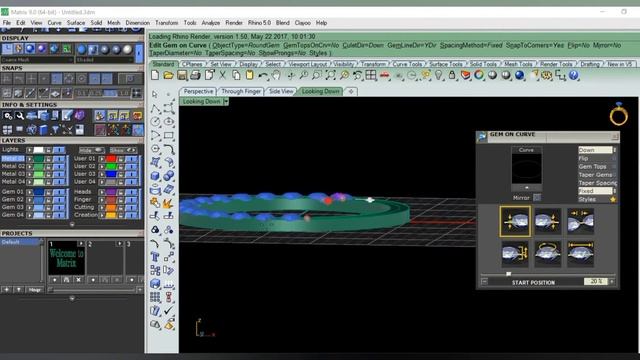640x360 pixels.
Task: Select the first gem spacing mode icon
Action: (515, 221)
